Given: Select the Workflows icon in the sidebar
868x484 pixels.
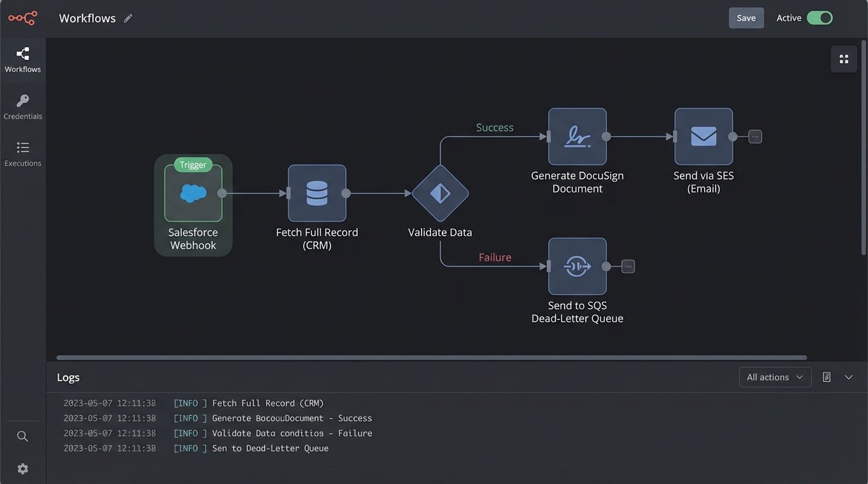Looking at the screenshot, I should 23,54.
